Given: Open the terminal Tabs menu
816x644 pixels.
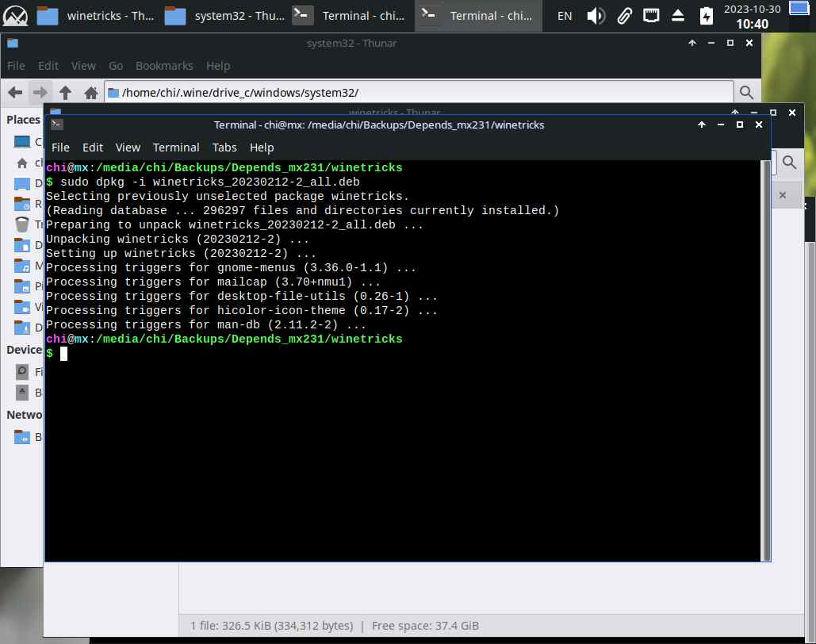Looking at the screenshot, I should [224, 148].
